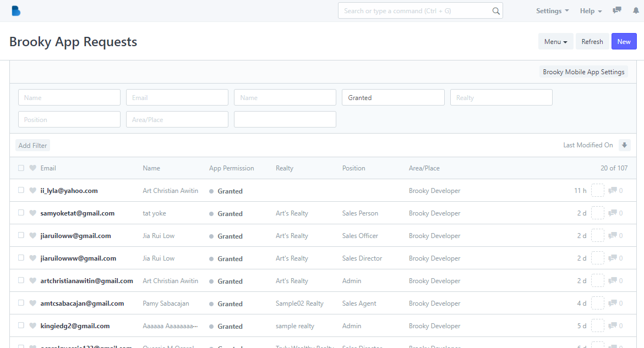
Task: Tick checkbox for kingiedg2@gmail.com
Action: 21,325
